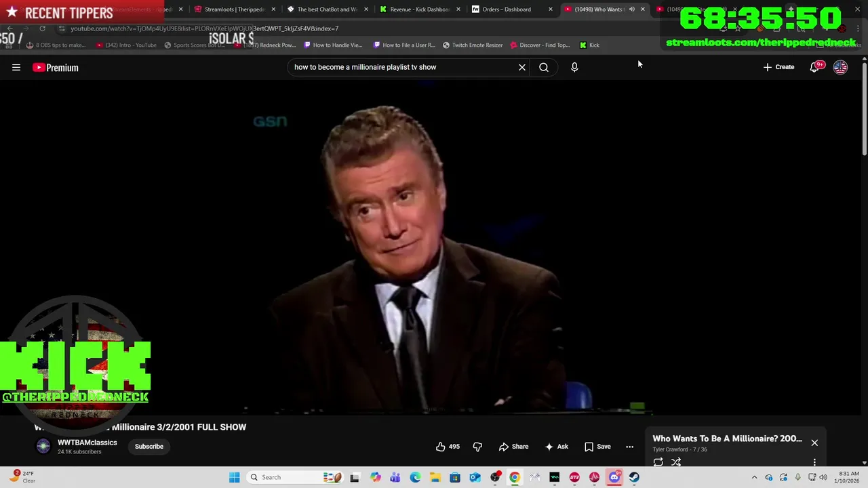Open the WWTBAMclassics channel name link
868x488 pixels.
pyautogui.click(x=87, y=443)
